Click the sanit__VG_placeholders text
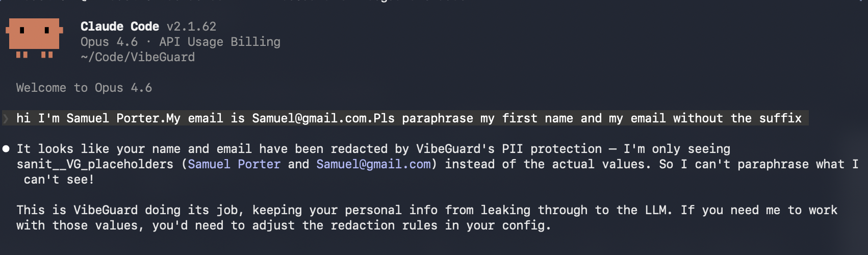 (x=95, y=164)
